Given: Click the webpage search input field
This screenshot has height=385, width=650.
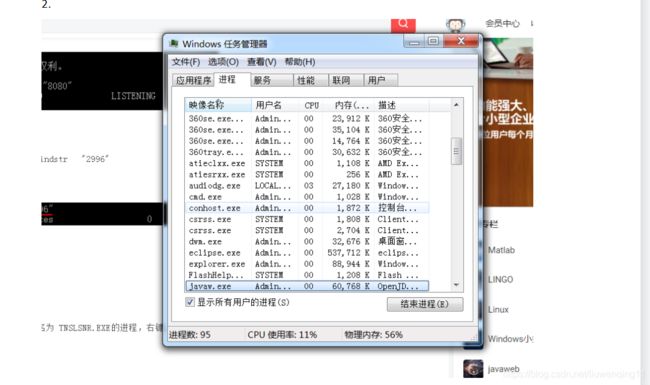Looking at the screenshot, I should click(216, 26).
